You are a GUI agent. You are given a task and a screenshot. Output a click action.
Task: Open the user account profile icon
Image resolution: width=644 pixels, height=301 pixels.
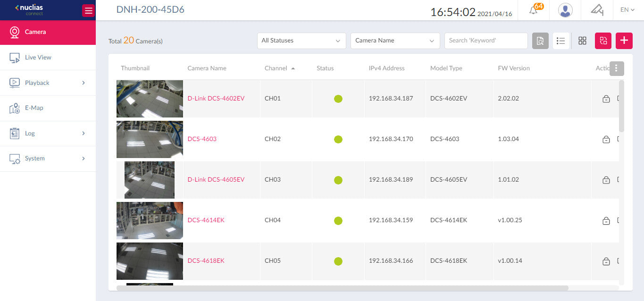pyautogui.click(x=565, y=10)
